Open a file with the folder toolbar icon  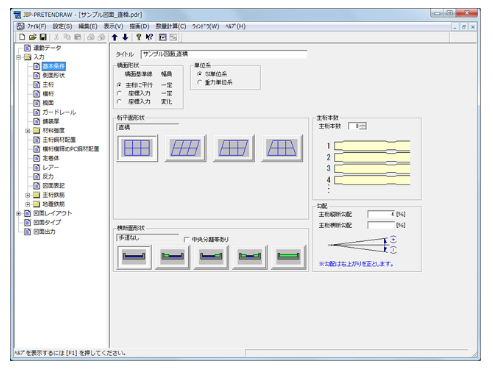pyautogui.click(x=32, y=37)
